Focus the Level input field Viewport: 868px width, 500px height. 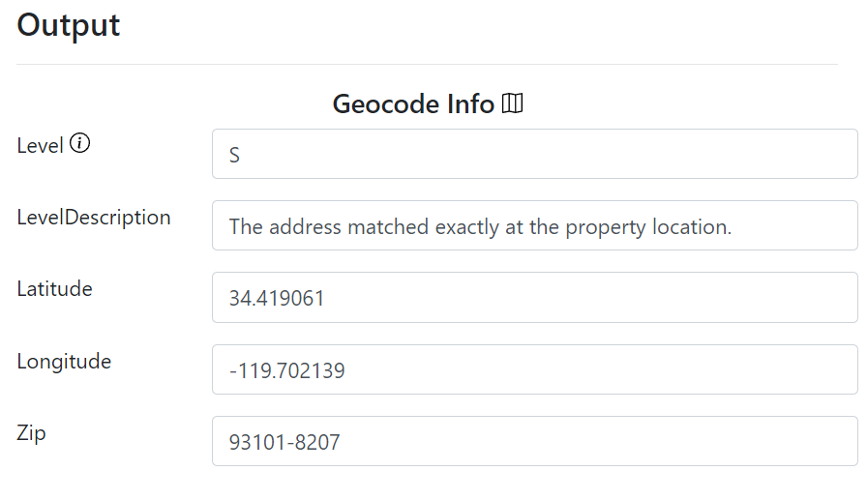coord(535,154)
